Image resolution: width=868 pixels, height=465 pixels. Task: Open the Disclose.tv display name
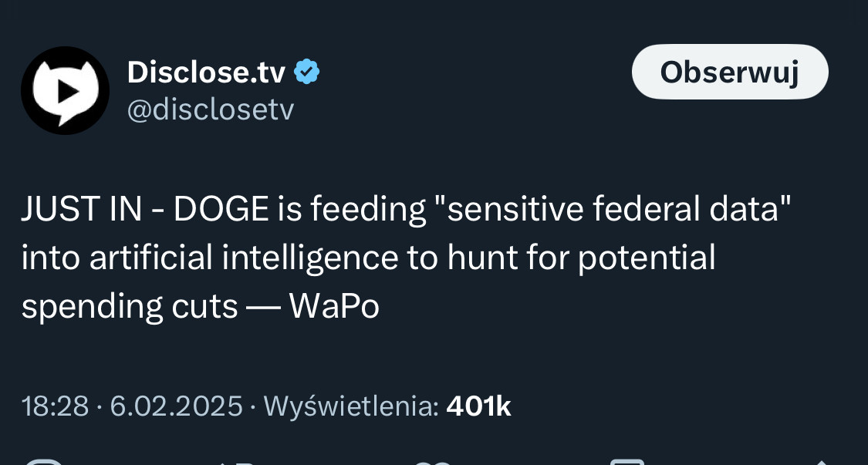pos(207,72)
